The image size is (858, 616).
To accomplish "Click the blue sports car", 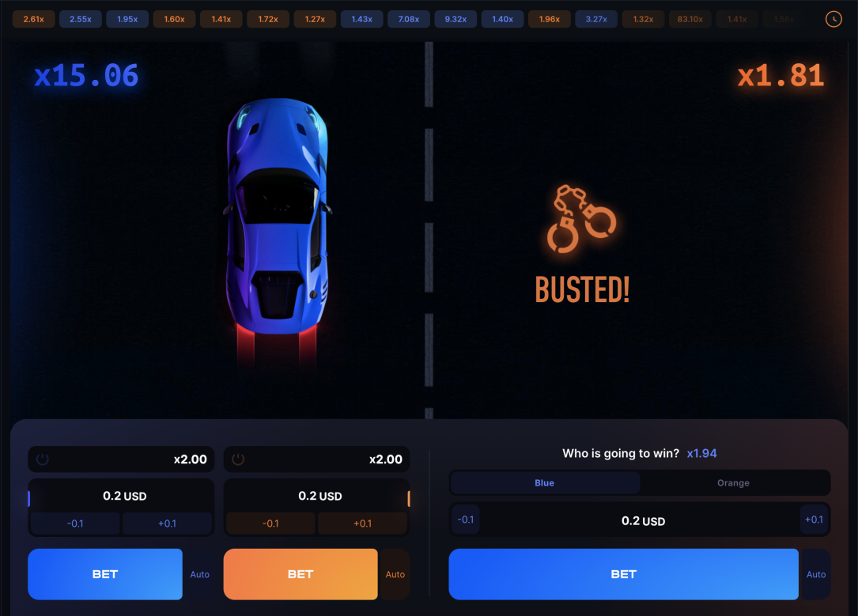I will tap(278, 216).
